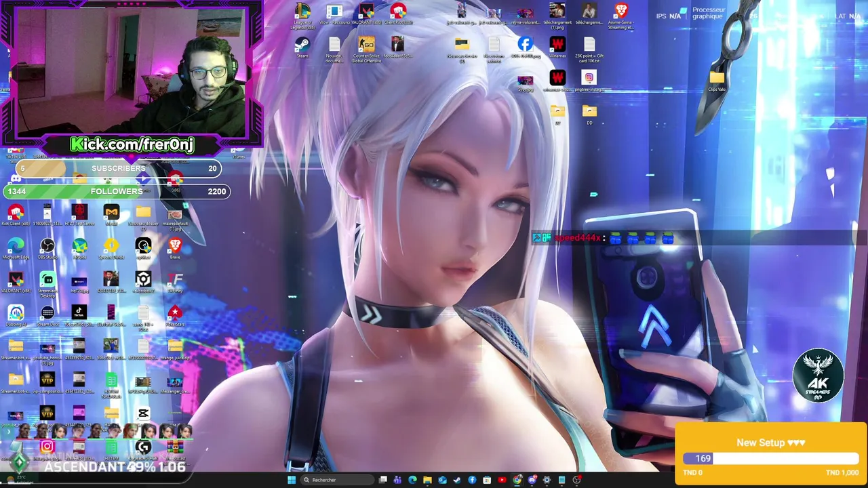Open the Stream Deck shortcut
This screenshot has height=488, width=868.
(47, 315)
